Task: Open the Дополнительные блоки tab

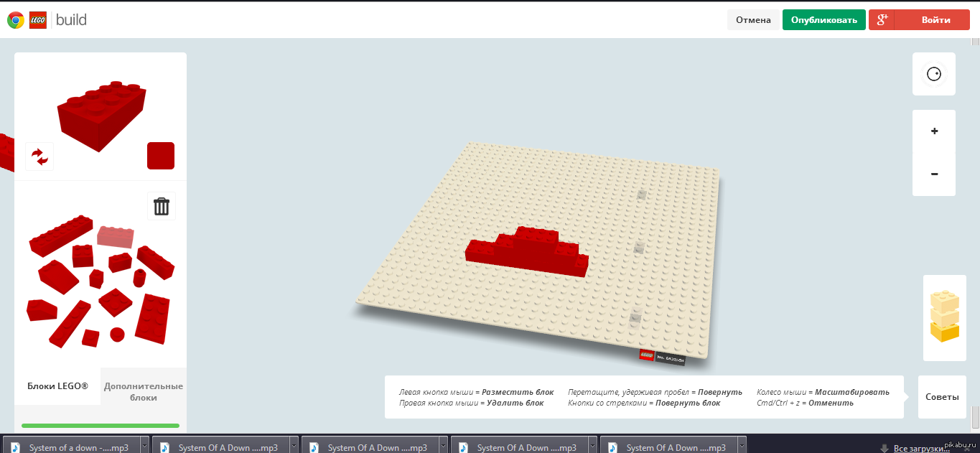Action: [x=144, y=391]
